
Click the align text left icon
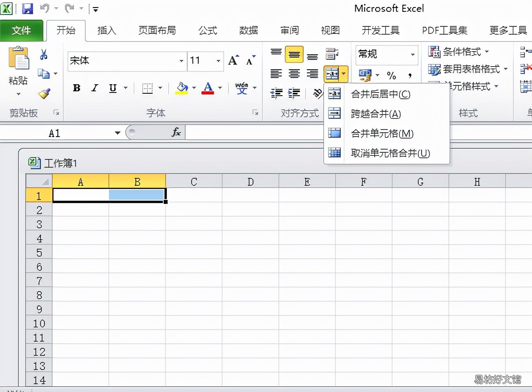[276, 74]
